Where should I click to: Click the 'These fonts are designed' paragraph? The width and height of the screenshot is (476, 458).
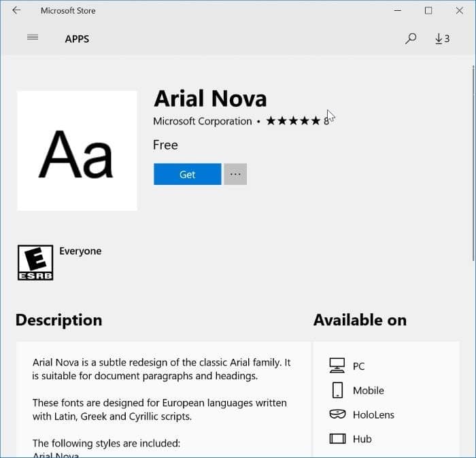(x=160, y=410)
